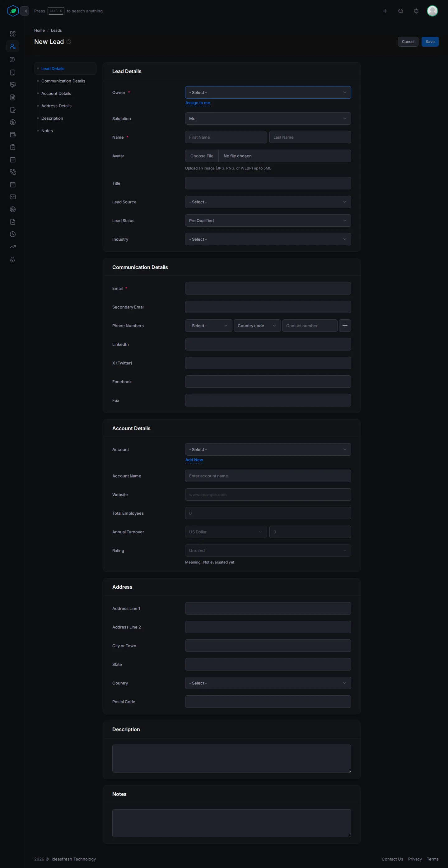
Task: Go to Notes section nav item
Action: [x=47, y=131]
